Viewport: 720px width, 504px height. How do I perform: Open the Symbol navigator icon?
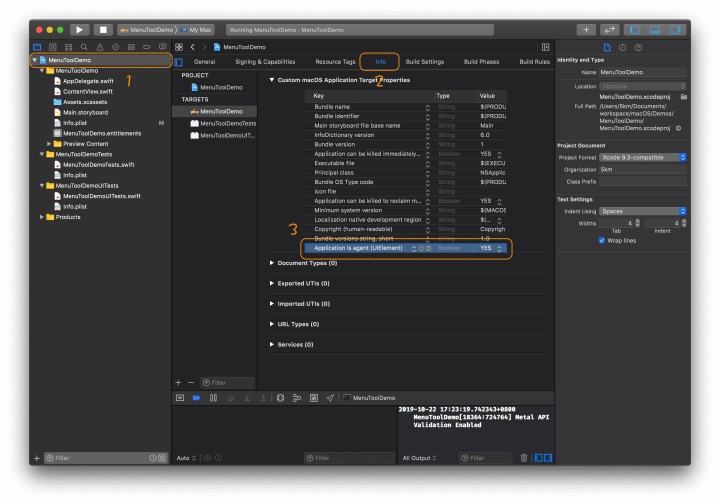pyautogui.click(x=68, y=47)
